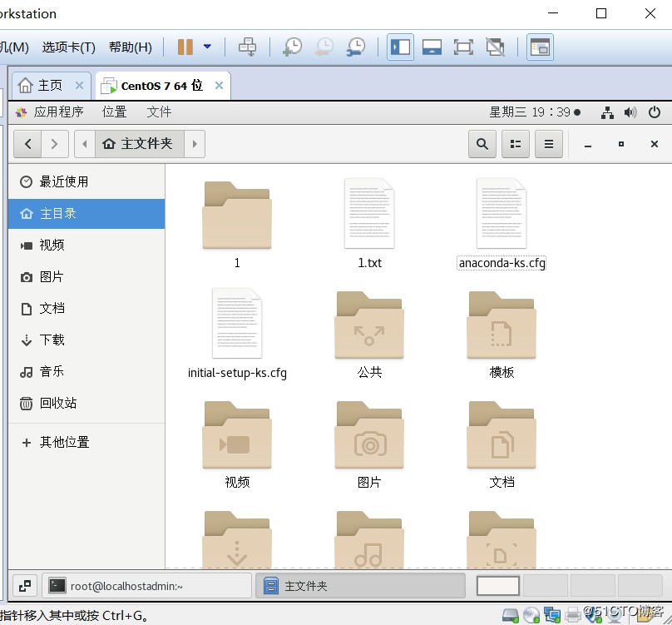The image size is (672, 625).
Task: Expand the VMware pause power dropdown arrow
Action: [207, 47]
